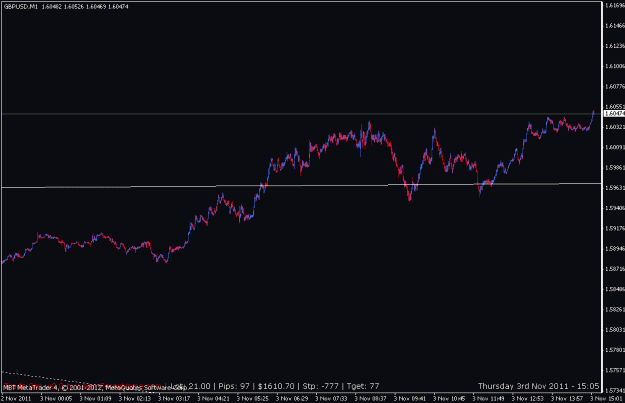This screenshot has height=403, width=625.
Task: Click the '$1610.70' profit readout
Action: [x=276, y=386]
